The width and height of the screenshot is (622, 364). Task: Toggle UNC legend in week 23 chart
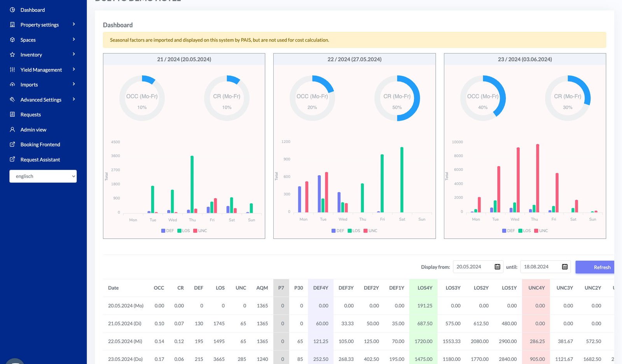point(541,231)
